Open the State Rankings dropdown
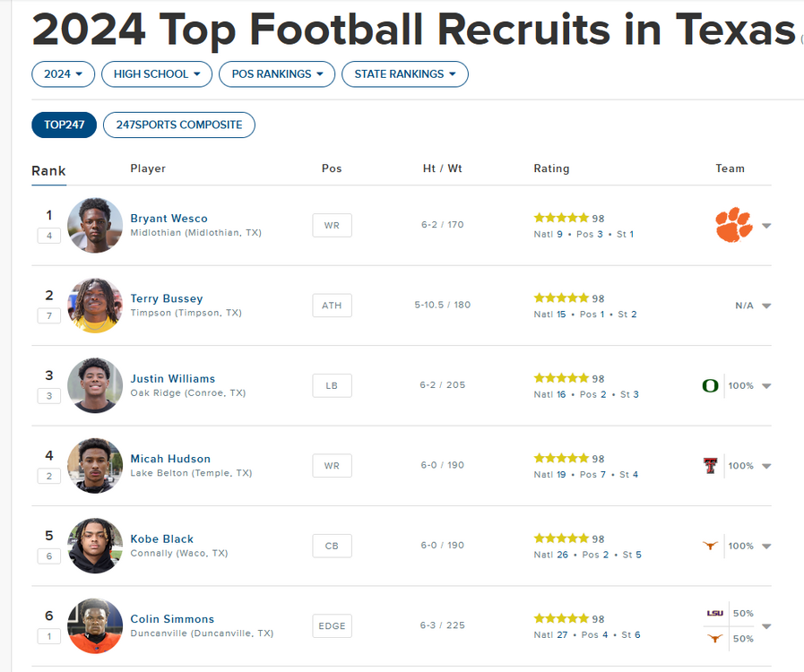The width and height of the screenshot is (804, 672). click(x=405, y=74)
